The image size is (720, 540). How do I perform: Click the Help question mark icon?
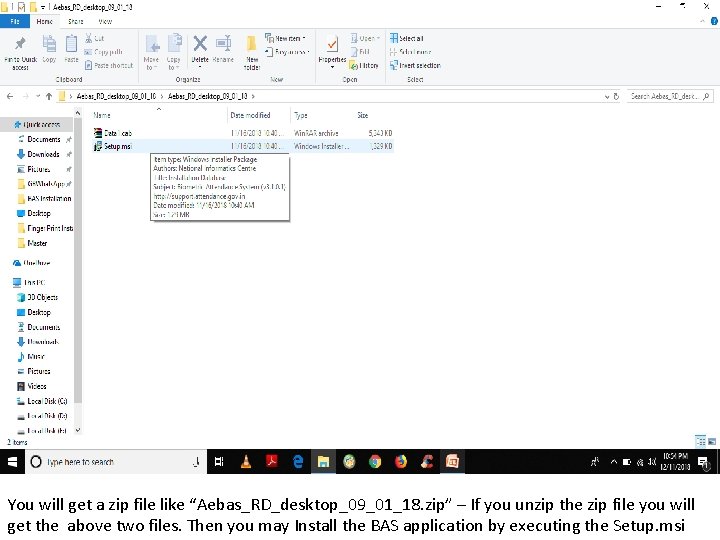(714, 21)
